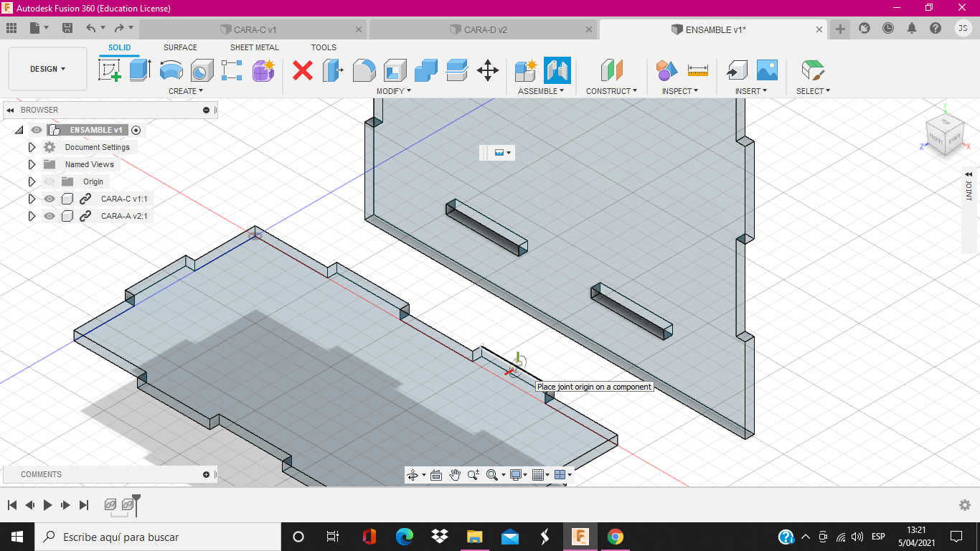Click the Select tool icon
The width and height of the screenshot is (980, 551).
click(812, 70)
